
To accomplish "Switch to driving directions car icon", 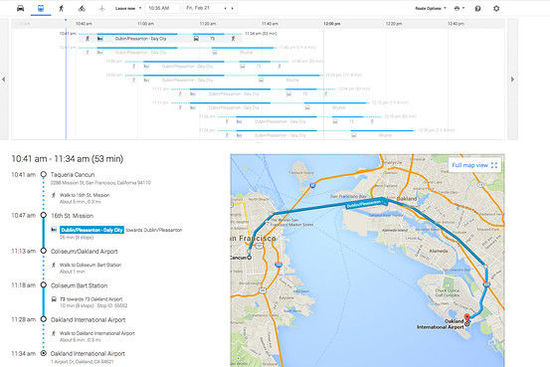I will (x=20, y=8).
